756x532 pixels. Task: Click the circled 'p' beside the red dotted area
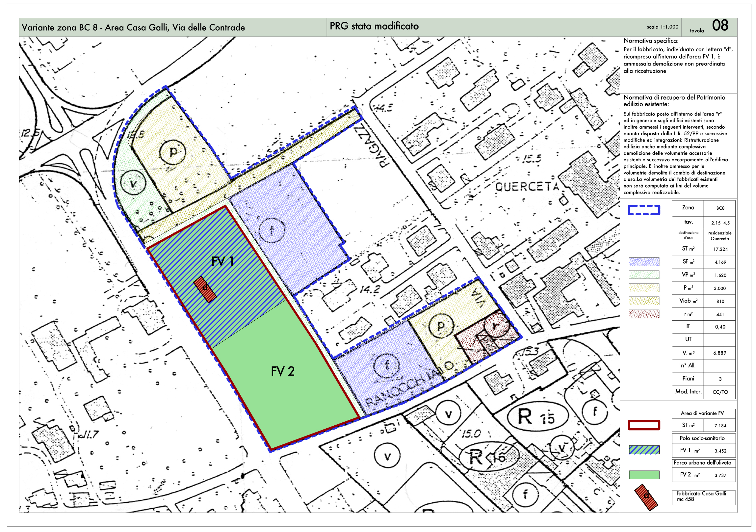(441, 326)
